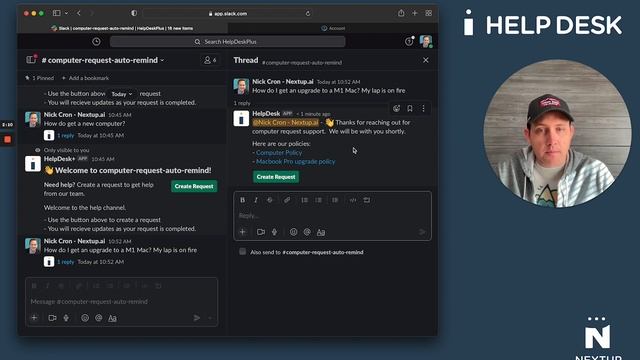
Task: Record audio clip in channel composer
Action: (66, 318)
